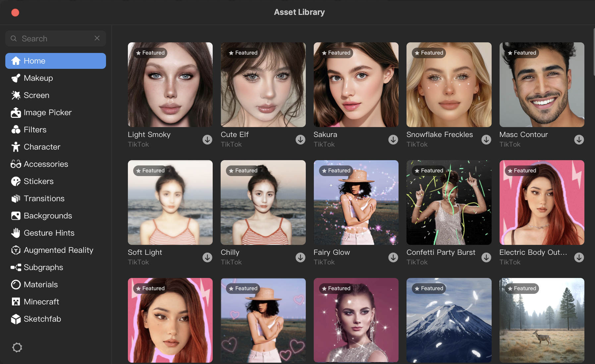Select Sketchfab in the sidebar
The image size is (595, 364).
pos(56,319)
